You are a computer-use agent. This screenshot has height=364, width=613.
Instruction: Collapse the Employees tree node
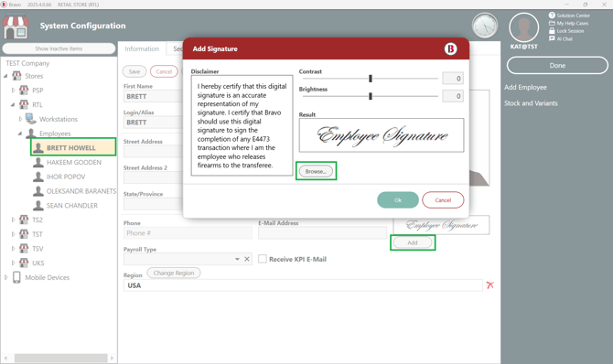coord(19,134)
